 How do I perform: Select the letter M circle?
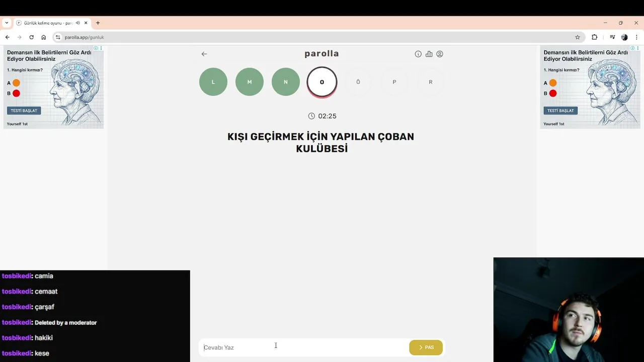[250, 81]
